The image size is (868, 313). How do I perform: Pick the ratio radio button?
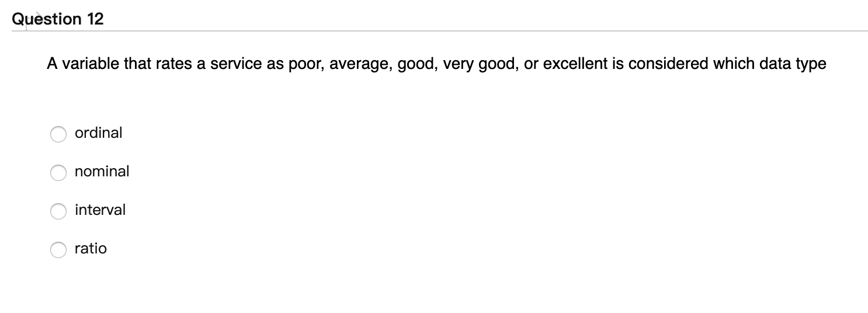pos(58,250)
